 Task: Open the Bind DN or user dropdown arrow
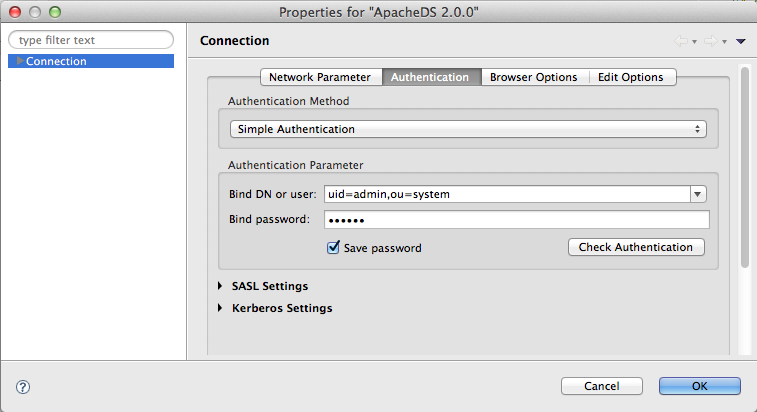(x=698, y=194)
